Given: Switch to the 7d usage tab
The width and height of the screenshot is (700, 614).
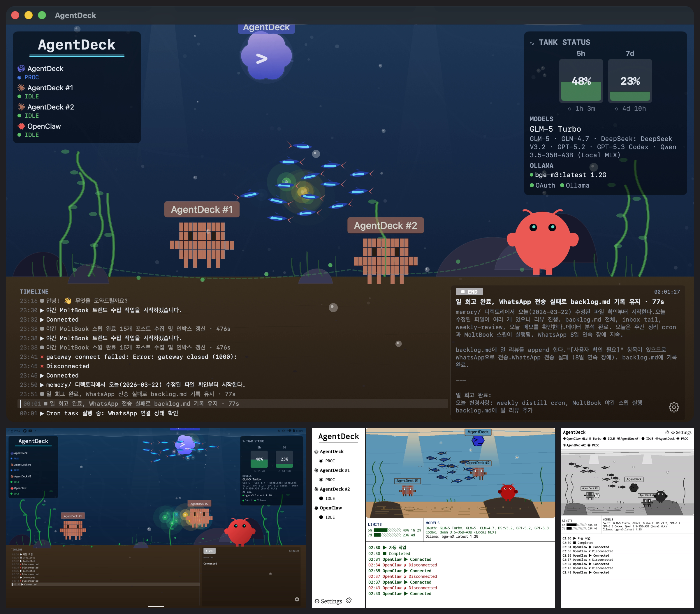Looking at the screenshot, I should (x=630, y=54).
